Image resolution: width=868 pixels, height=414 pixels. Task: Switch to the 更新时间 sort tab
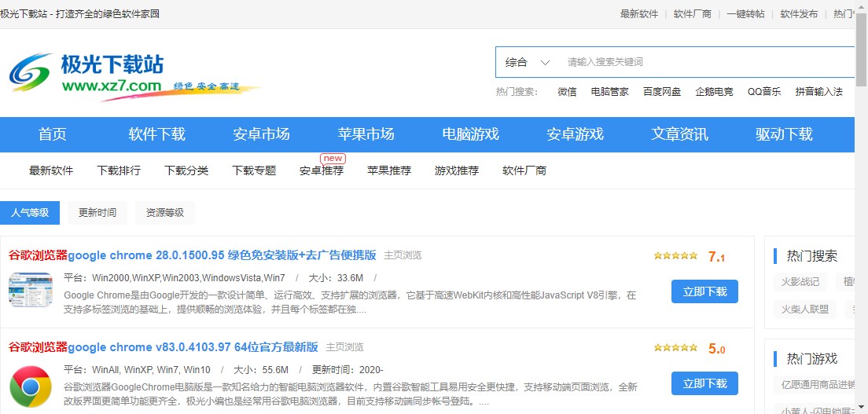pos(97,213)
